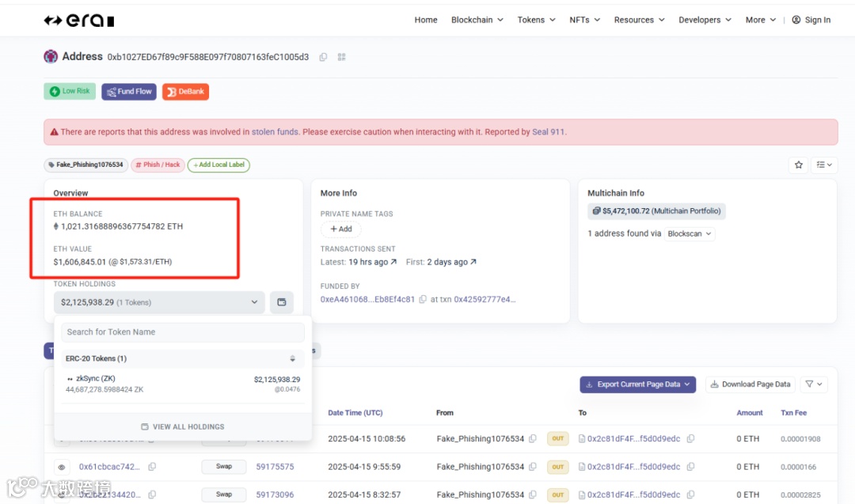Expand the token holdings dropdown

[159, 302]
